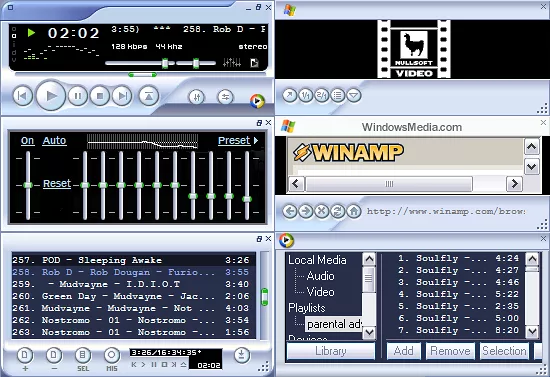Click mini play button in playlist window
This screenshot has width=550, height=377.
tap(143, 365)
